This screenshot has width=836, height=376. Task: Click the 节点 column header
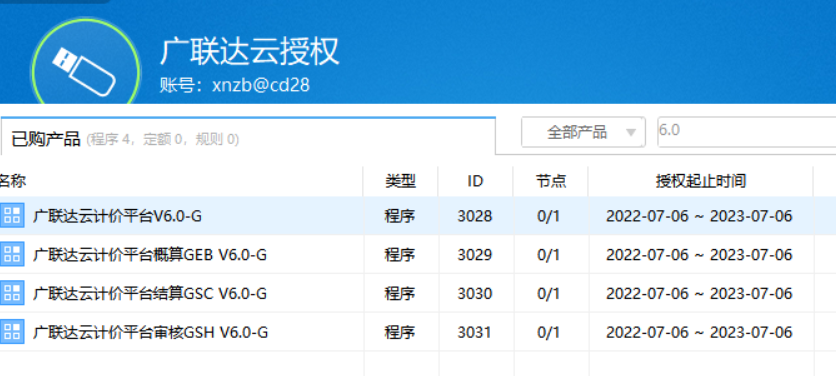(x=551, y=181)
